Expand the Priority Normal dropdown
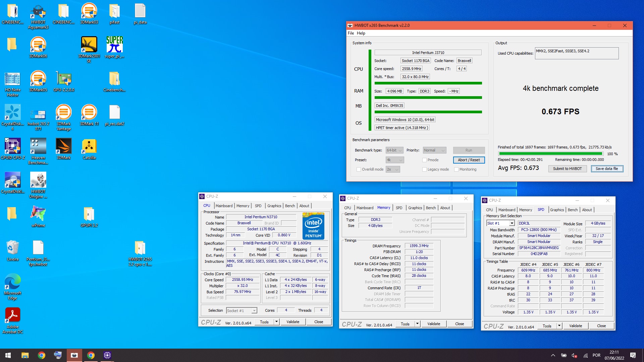 click(434, 150)
